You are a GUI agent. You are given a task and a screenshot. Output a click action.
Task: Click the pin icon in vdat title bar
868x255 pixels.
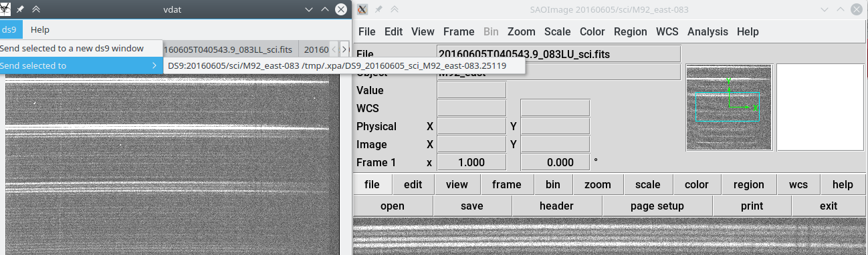(x=21, y=10)
